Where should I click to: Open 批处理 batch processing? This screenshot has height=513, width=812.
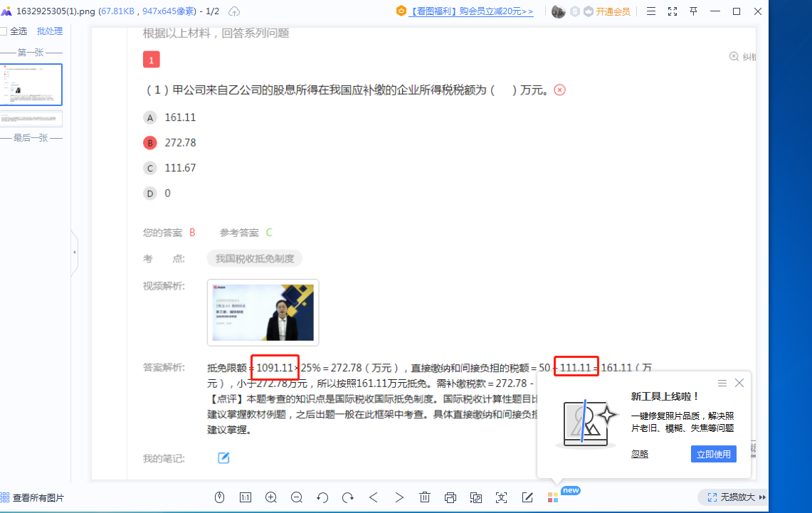(50, 31)
